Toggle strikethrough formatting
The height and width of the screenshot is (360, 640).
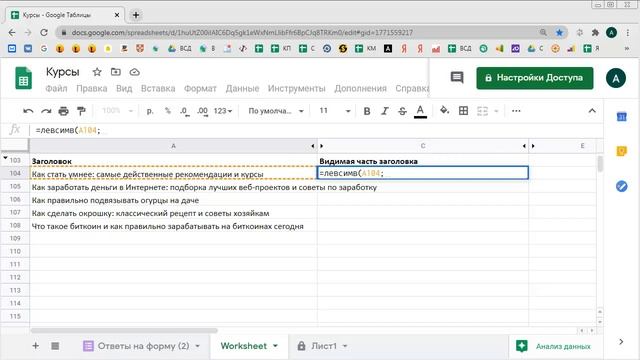coord(402,111)
